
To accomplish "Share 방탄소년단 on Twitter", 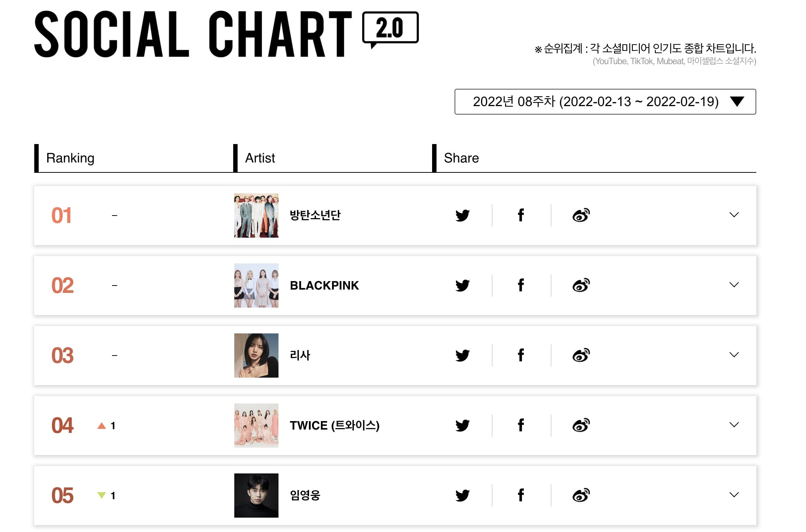I will click(x=462, y=215).
